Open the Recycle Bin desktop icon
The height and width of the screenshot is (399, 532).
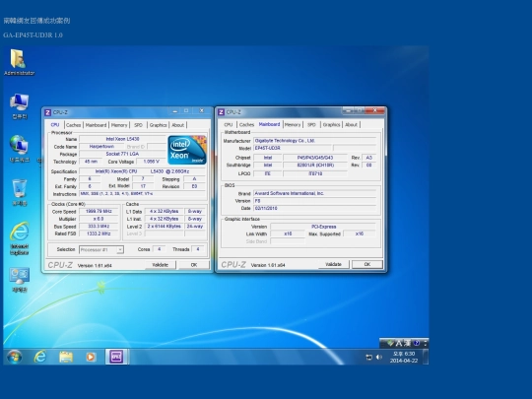click(x=20, y=192)
